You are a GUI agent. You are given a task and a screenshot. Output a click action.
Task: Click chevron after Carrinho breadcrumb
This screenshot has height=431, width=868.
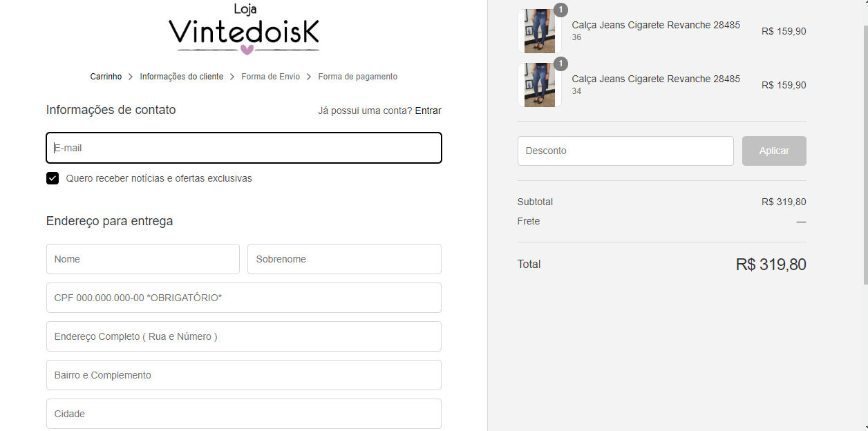click(x=131, y=77)
